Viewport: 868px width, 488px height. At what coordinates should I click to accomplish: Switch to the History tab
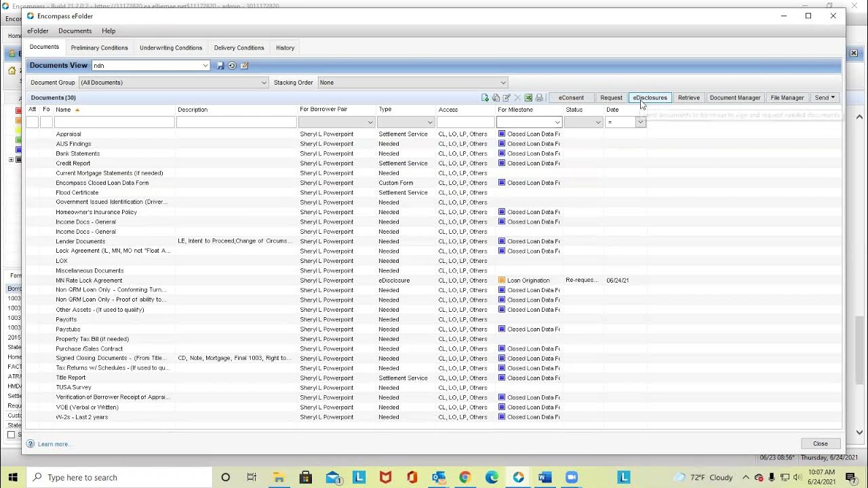[285, 48]
